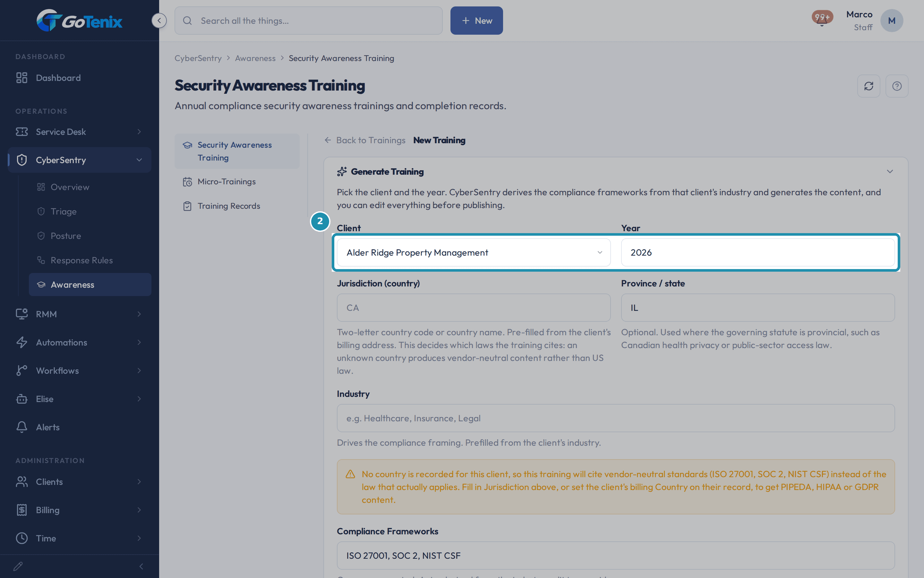Select the Awareness submenu item
Screen dimensions: 924x578
[x=90, y=285]
